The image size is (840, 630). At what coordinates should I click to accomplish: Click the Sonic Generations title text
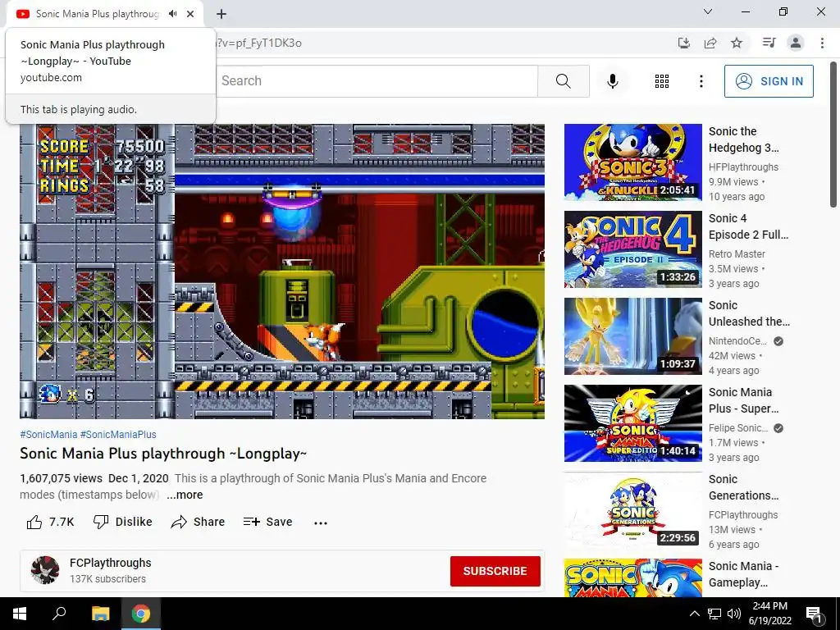(743, 487)
